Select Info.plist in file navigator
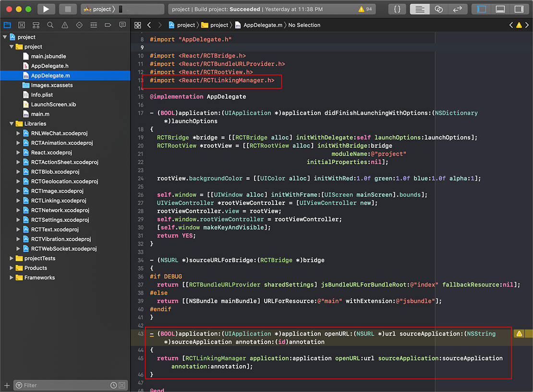Screen dimensions: 533x392 point(42,95)
